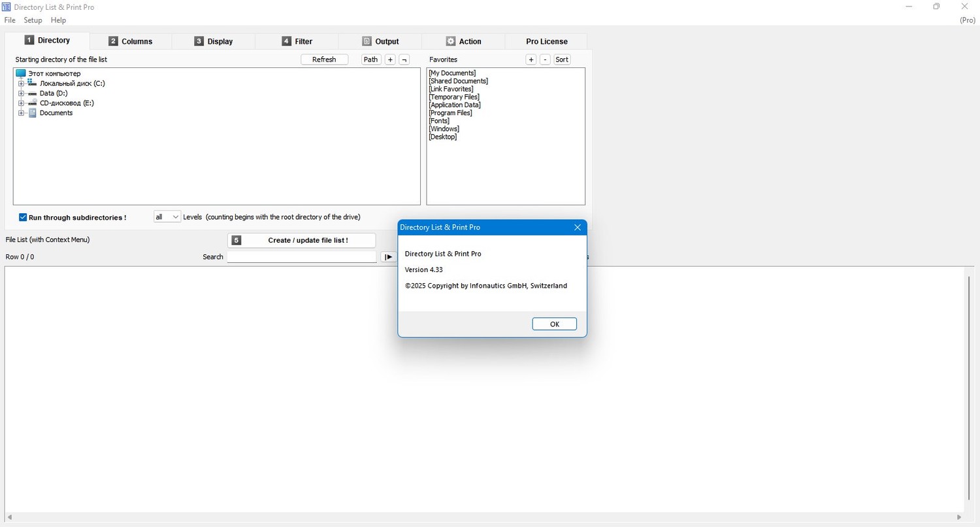Screen dimensions: 980x527
Task: Select [Desktop] in Favorites list
Action: pyautogui.click(x=443, y=137)
